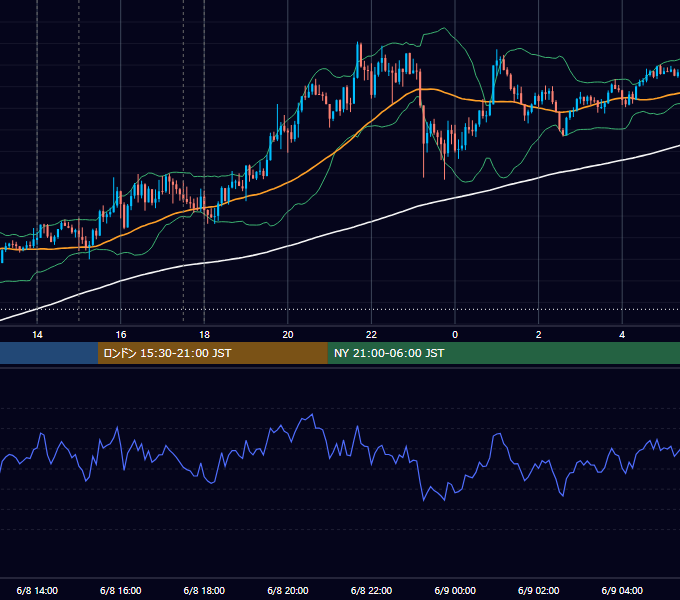Click the 6/9 02:00 time label
680x600 pixels.
pyautogui.click(x=539, y=590)
